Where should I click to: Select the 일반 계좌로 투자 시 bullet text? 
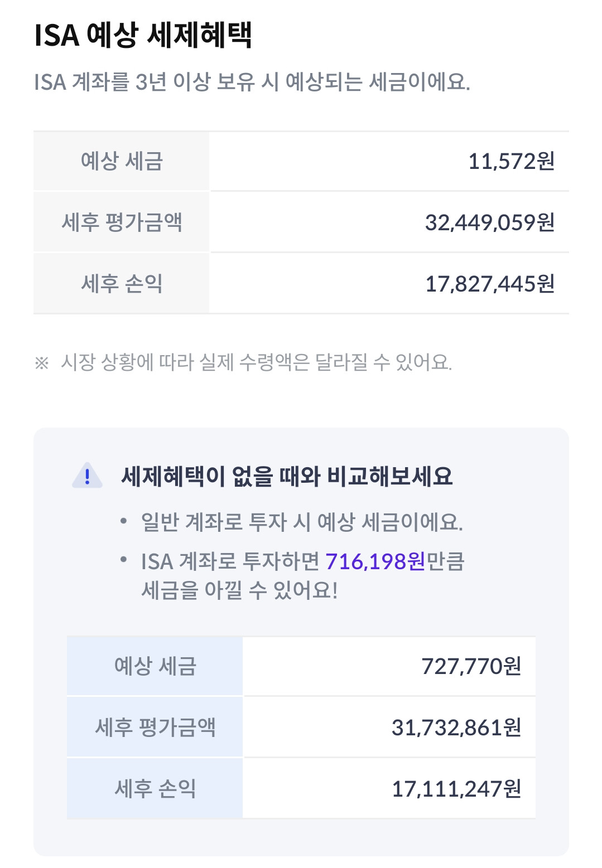pyautogui.click(x=301, y=522)
